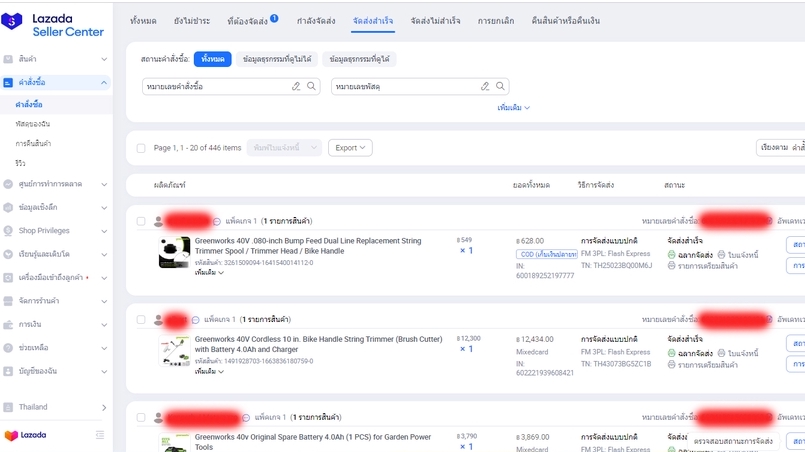Click the คำสั่งซื้อ sidebar icon

point(8,82)
